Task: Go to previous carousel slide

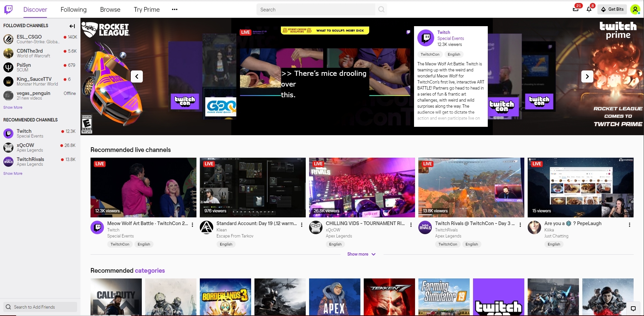Action: 137,76
